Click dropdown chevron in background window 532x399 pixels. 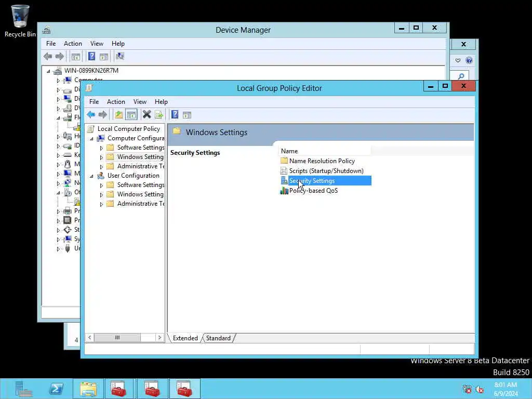(x=458, y=60)
